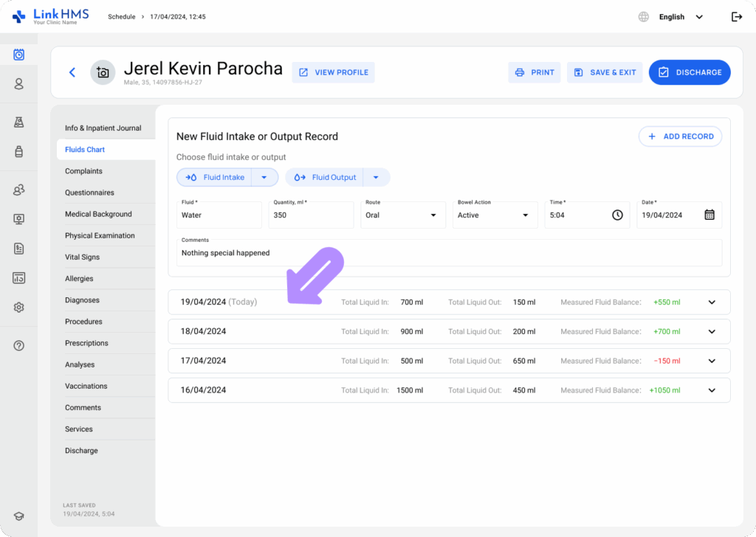Click the Discharge button
756x537 pixels.
point(690,72)
